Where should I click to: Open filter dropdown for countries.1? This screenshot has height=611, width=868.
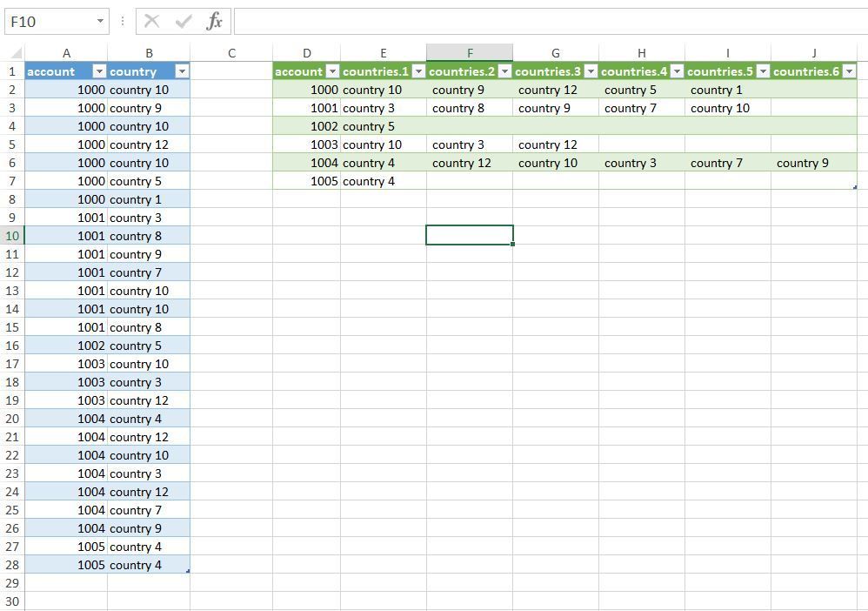tap(418, 71)
